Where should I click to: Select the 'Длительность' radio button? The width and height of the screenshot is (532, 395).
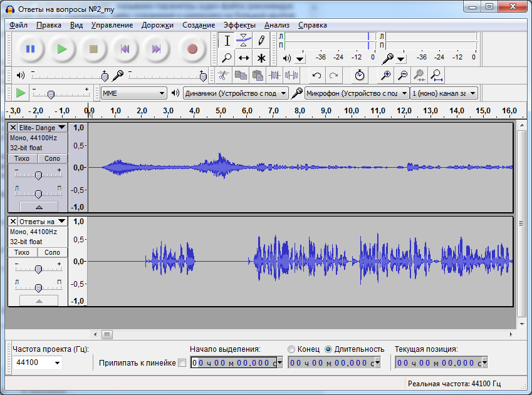pyautogui.click(x=329, y=349)
